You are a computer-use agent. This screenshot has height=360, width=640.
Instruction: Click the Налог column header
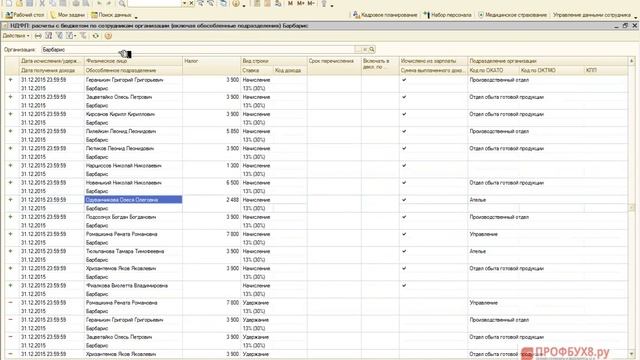tap(211, 66)
